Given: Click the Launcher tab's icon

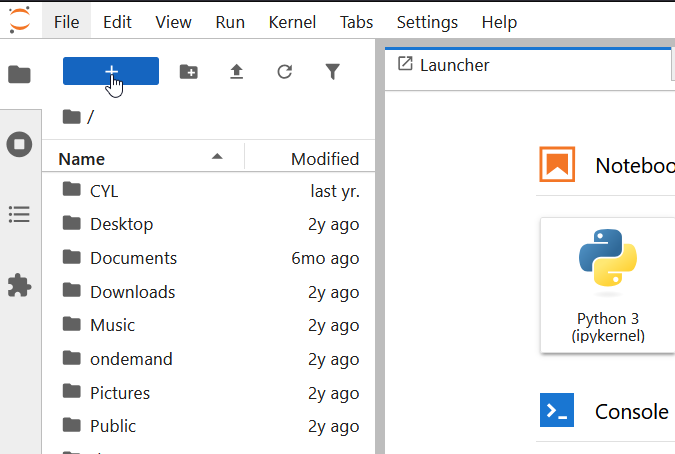Looking at the screenshot, I should 405,64.
